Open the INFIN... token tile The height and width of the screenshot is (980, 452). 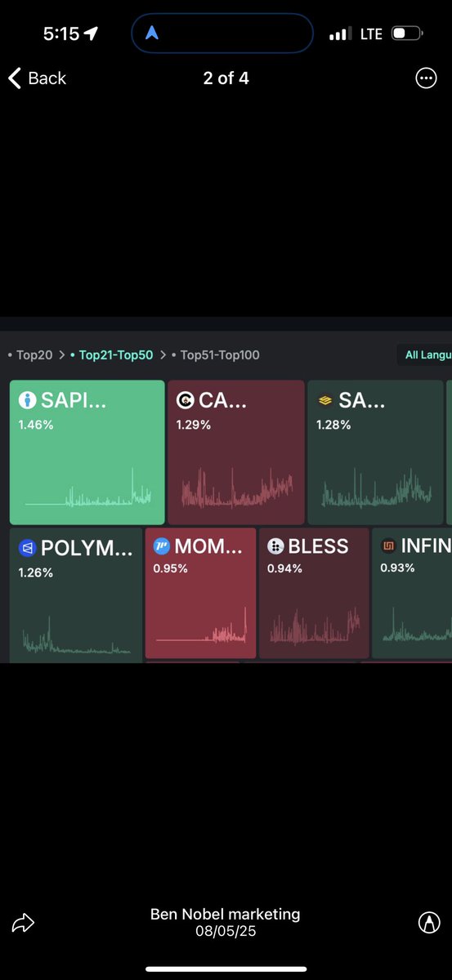pos(412,593)
